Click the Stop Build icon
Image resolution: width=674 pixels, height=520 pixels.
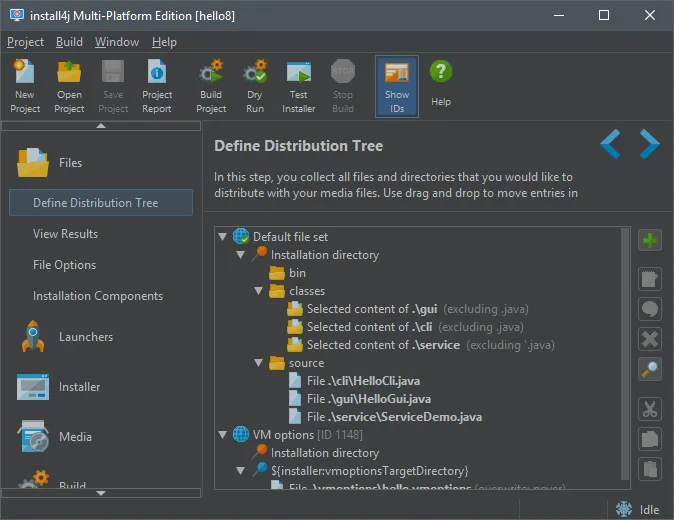[343, 86]
